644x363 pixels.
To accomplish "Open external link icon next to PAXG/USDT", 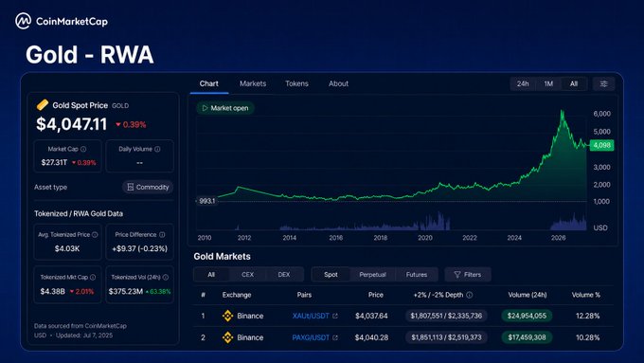I will pyautogui.click(x=335, y=337).
